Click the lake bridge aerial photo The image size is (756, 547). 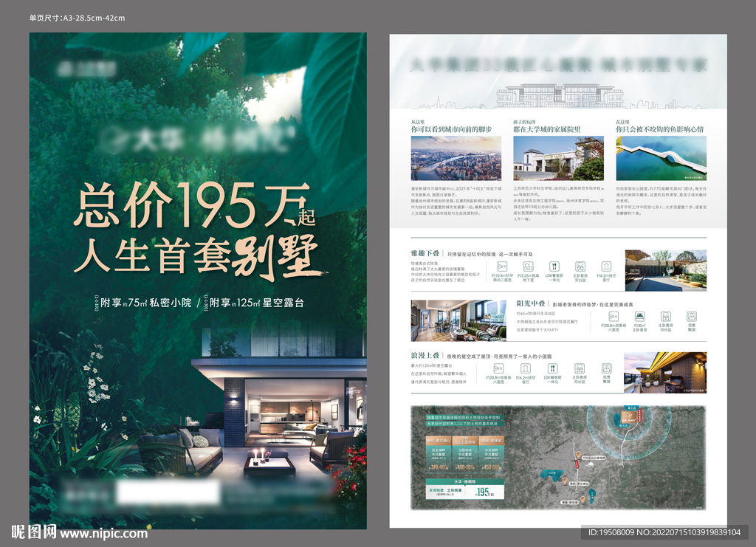tap(661, 158)
